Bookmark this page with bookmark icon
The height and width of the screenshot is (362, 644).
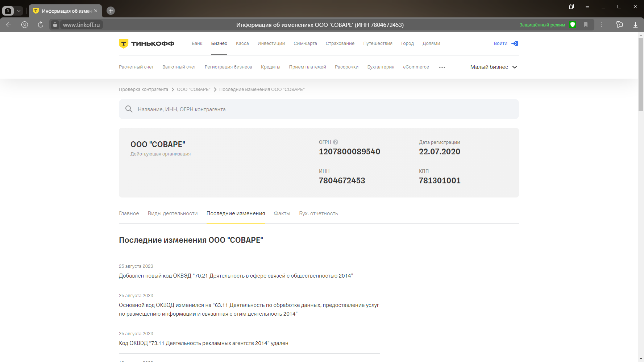tap(586, 25)
